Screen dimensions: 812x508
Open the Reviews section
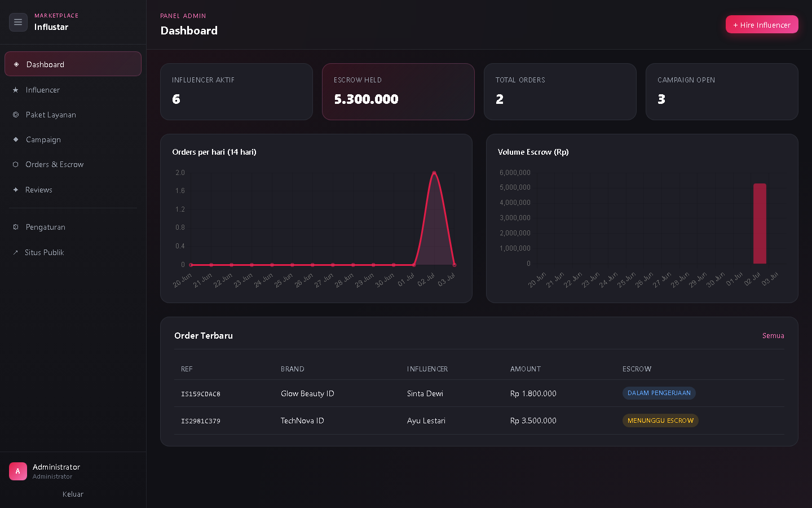73,190
